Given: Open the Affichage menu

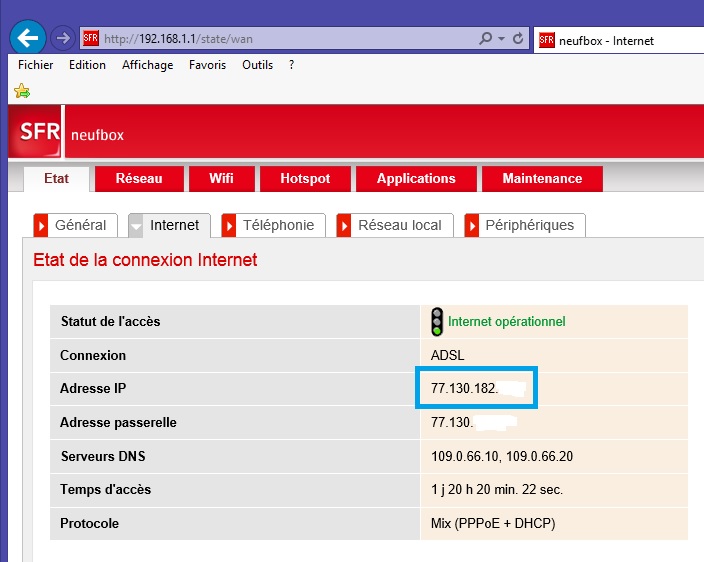Looking at the screenshot, I should [x=147, y=65].
